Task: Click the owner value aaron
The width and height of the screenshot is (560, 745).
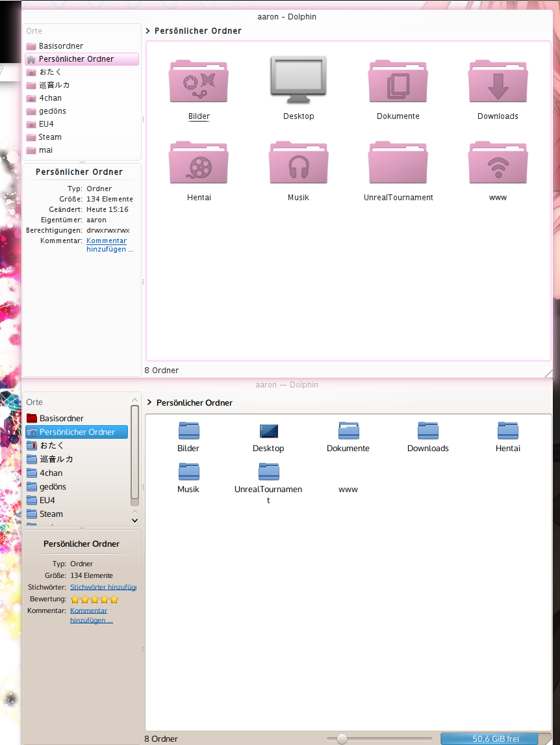Action: tap(96, 220)
